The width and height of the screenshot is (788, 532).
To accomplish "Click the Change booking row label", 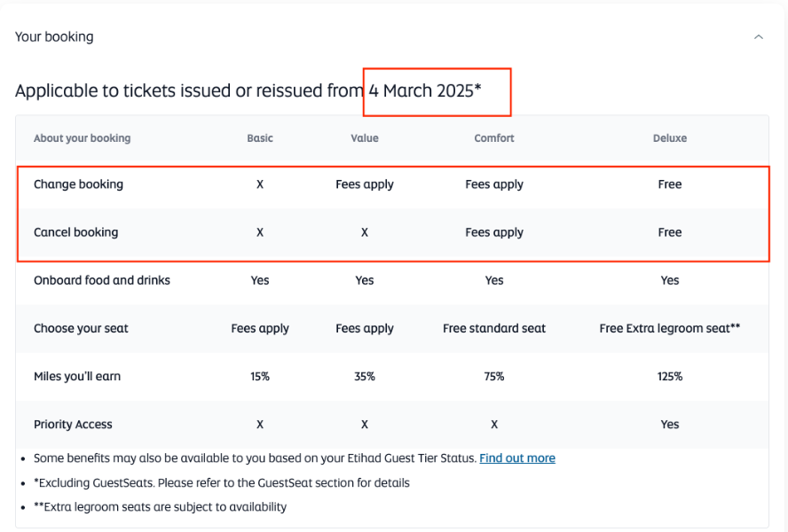I will click(78, 184).
